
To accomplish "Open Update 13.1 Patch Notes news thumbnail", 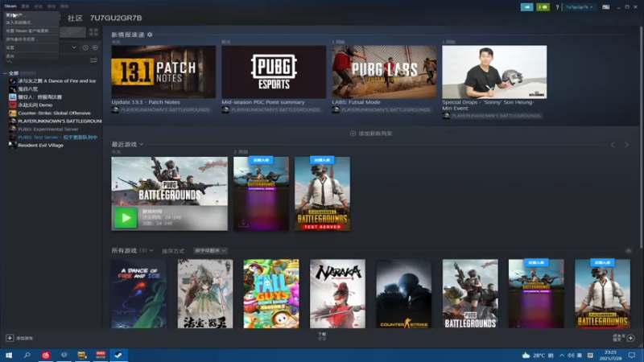I will click(x=163, y=72).
